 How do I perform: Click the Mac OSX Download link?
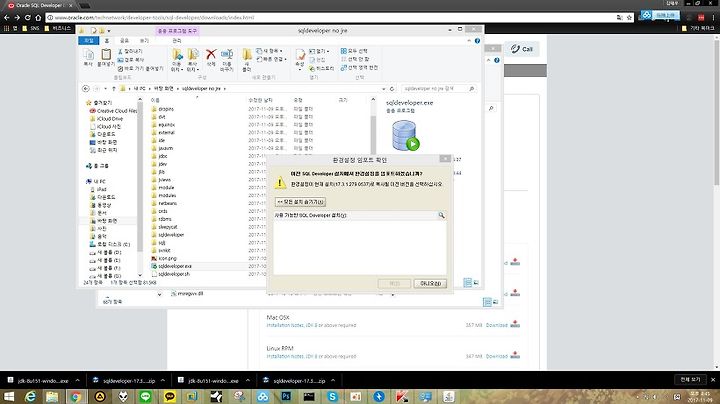pos(496,325)
